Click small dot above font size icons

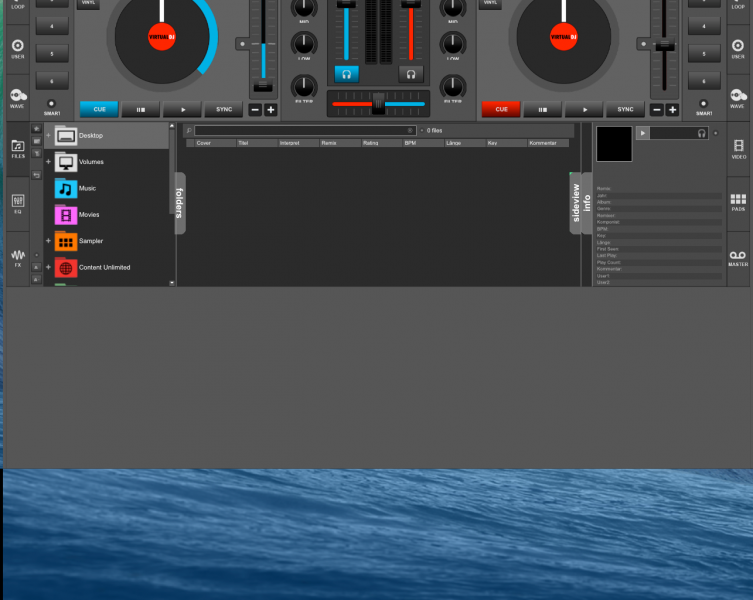(x=36, y=255)
